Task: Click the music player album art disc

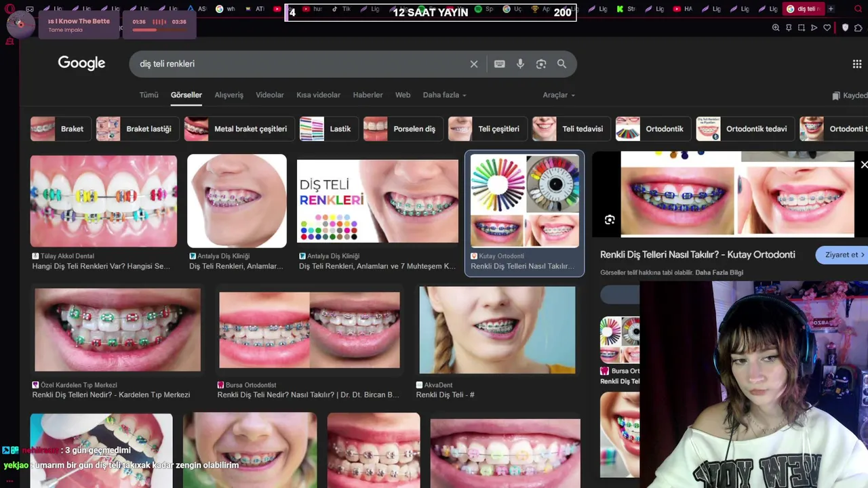Action: (20, 24)
